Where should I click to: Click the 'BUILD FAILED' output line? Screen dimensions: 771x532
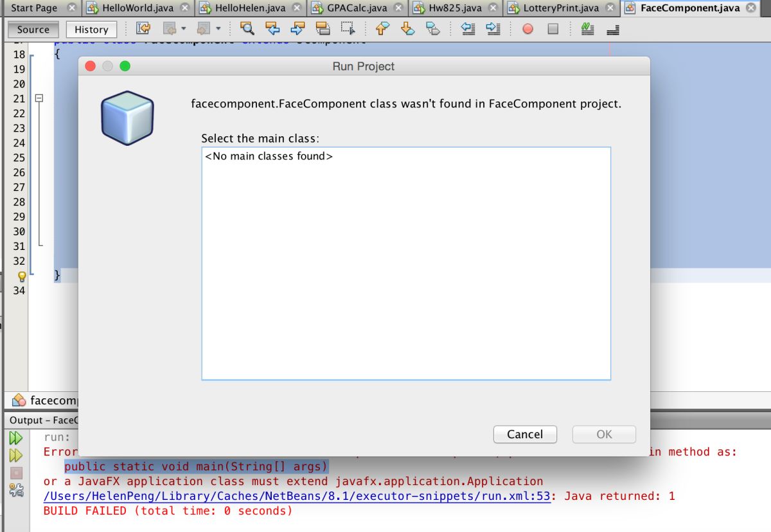pyautogui.click(x=168, y=511)
